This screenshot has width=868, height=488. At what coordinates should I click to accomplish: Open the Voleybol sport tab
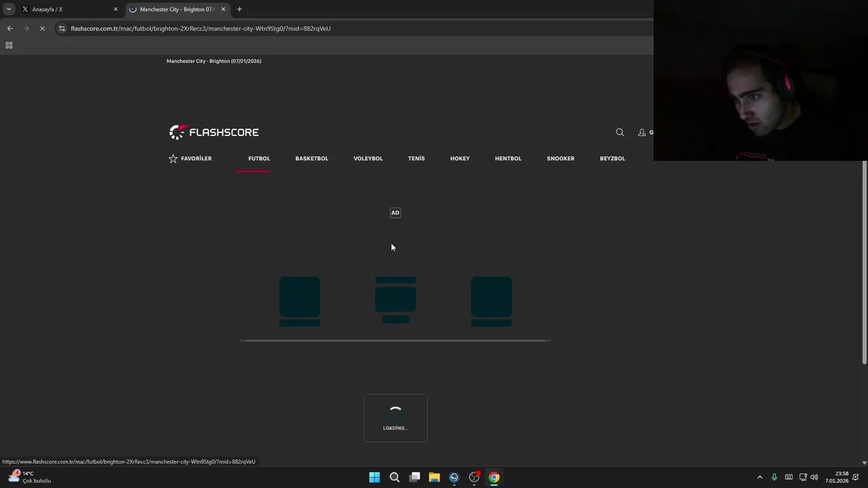click(368, 159)
